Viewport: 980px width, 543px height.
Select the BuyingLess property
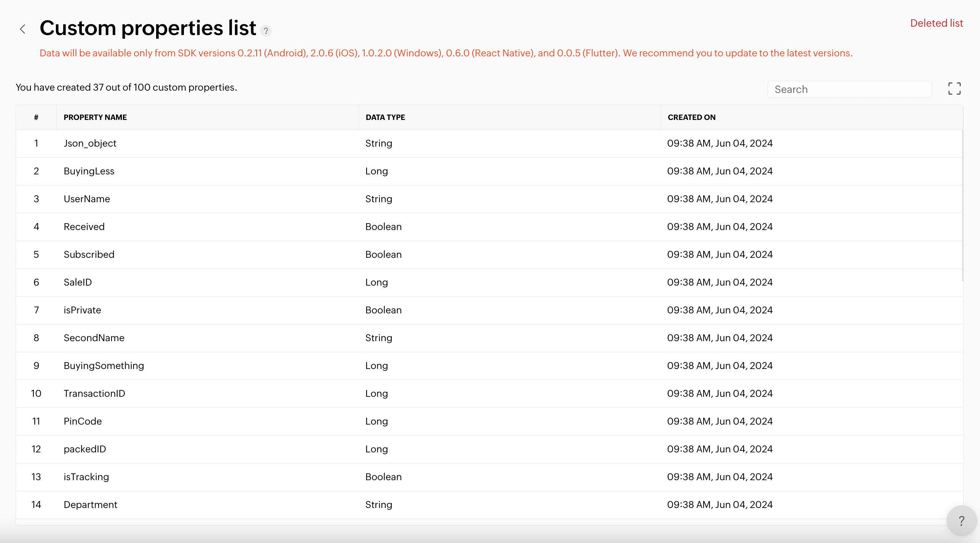[89, 171]
